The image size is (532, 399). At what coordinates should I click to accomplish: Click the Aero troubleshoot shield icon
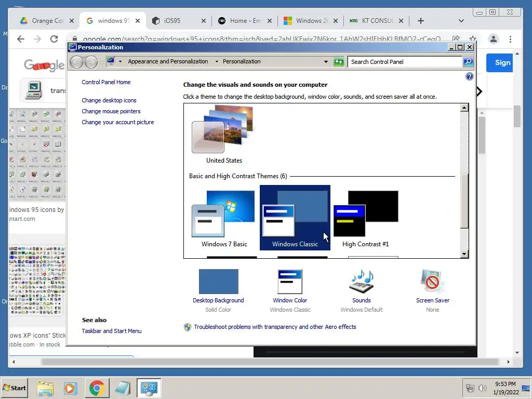[x=187, y=327]
